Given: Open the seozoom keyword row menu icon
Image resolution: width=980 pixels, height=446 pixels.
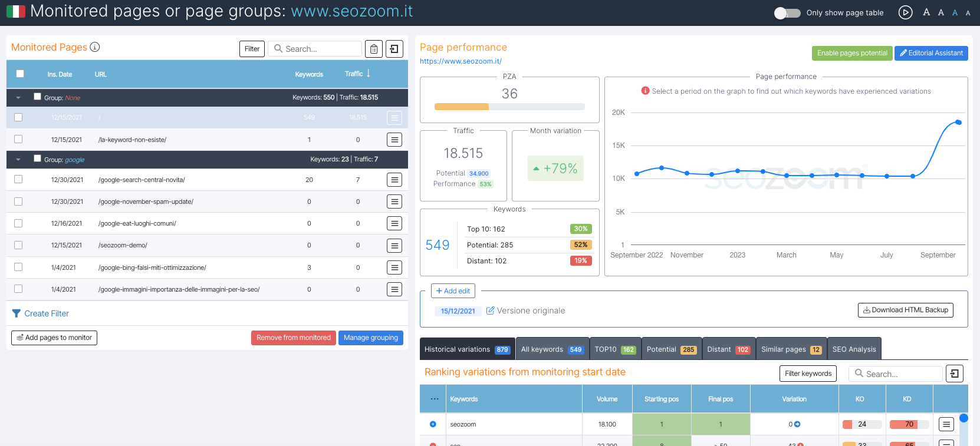Looking at the screenshot, I should [x=946, y=424].
